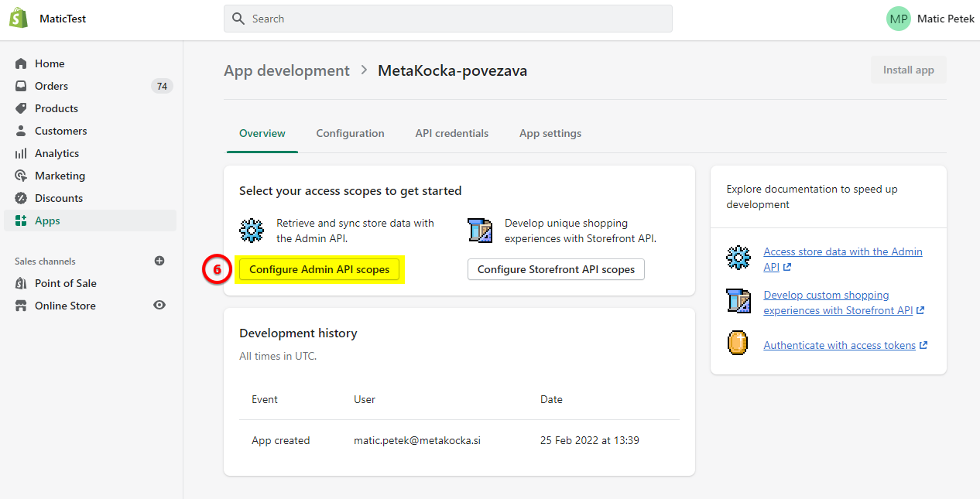Viewport: 980px width, 499px height.
Task: Click the Sales channels heading
Action: (x=45, y=261)
